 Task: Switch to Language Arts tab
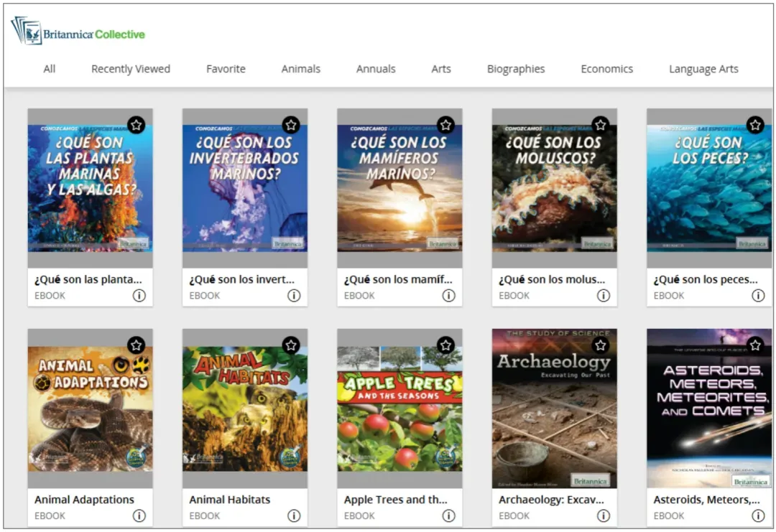click(x=703, y=69)
